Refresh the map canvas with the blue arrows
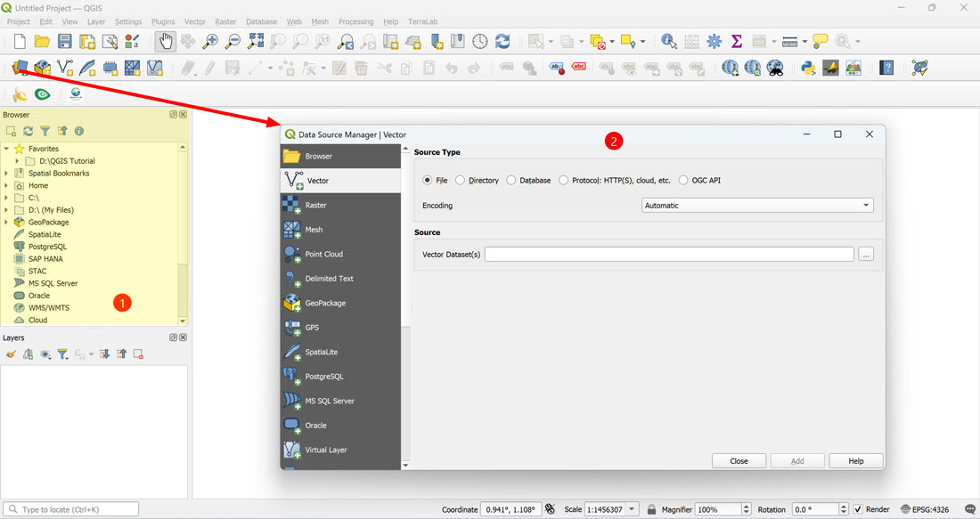The height and width of the screenshot is (519, 980). tap(502, 42)
